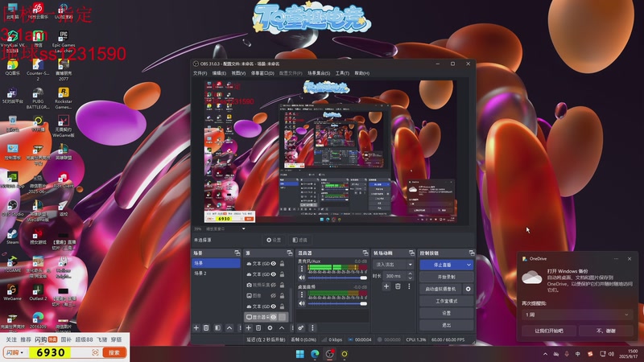644x362 pixels.
Task: Open the 工具(T) menu in OBS
Action: 342,73
